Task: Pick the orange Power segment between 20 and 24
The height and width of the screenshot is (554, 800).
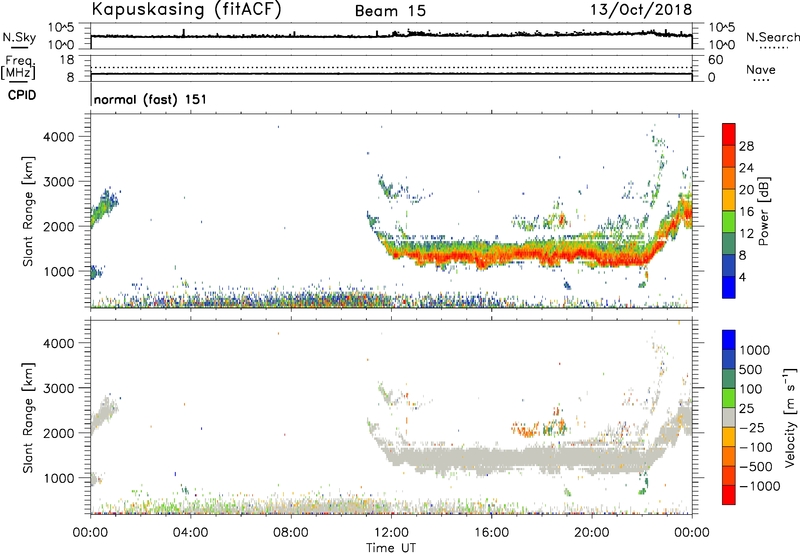Action: 729,178
